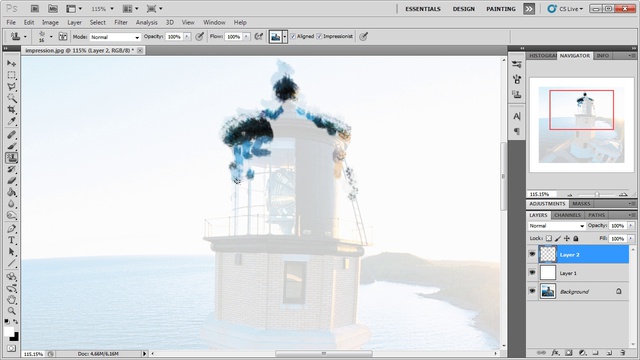Create a new layer with bottom icon
The width and height of the screenshot is (640, 360).
[609, 352]
